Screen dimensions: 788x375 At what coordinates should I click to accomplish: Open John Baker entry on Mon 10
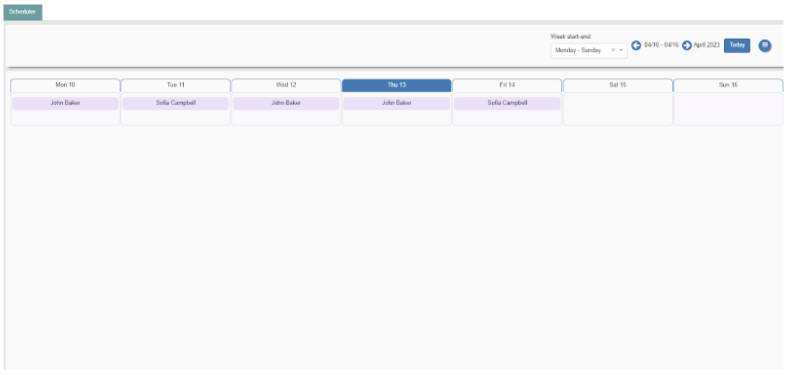(65, 103)
